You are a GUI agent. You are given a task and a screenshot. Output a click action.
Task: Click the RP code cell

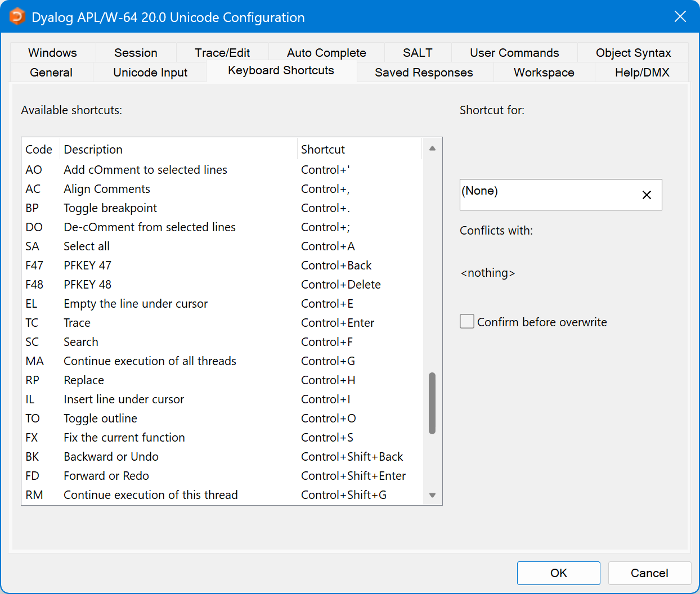(33, 380)
